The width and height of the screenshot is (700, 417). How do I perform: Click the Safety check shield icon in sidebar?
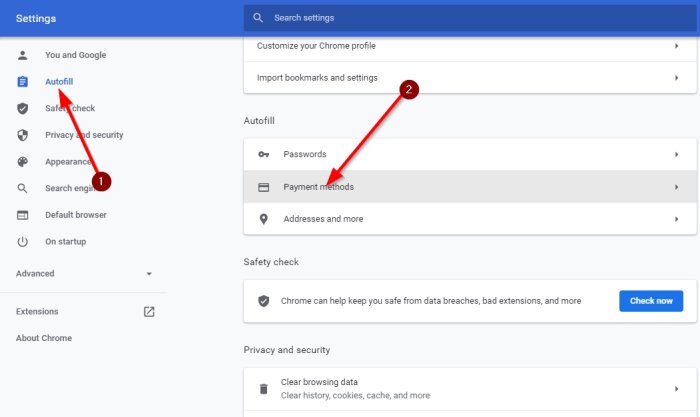23,108
